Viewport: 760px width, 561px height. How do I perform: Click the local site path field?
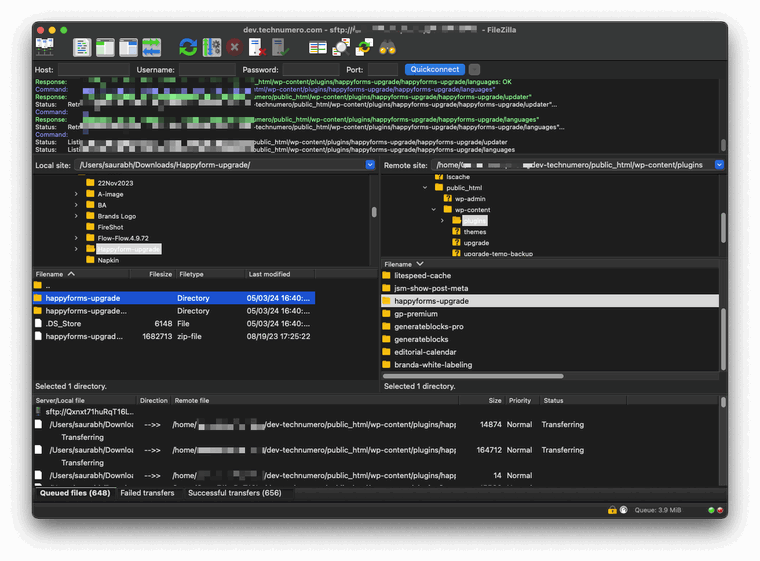click(221, 165)
